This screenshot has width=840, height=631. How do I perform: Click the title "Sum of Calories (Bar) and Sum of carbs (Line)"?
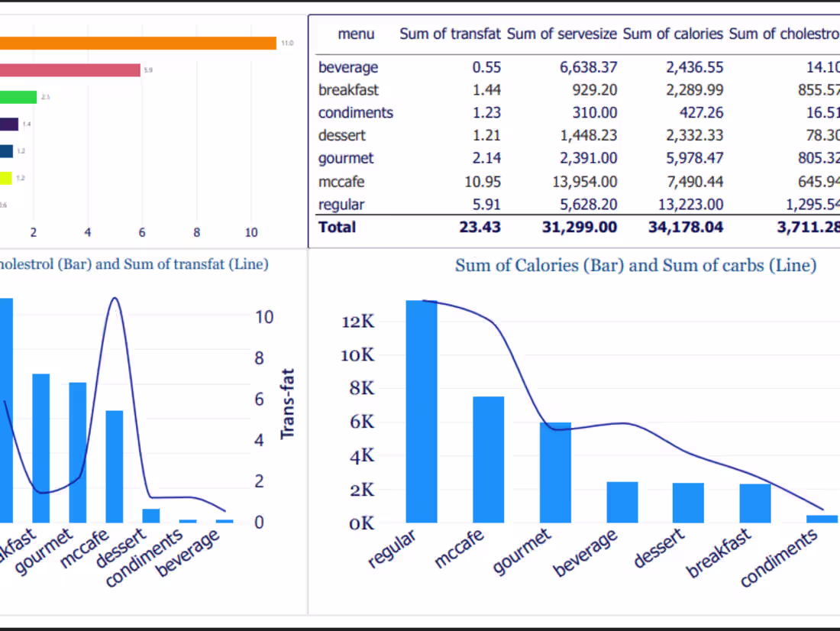pyautogui.click(x=636, y=266)
